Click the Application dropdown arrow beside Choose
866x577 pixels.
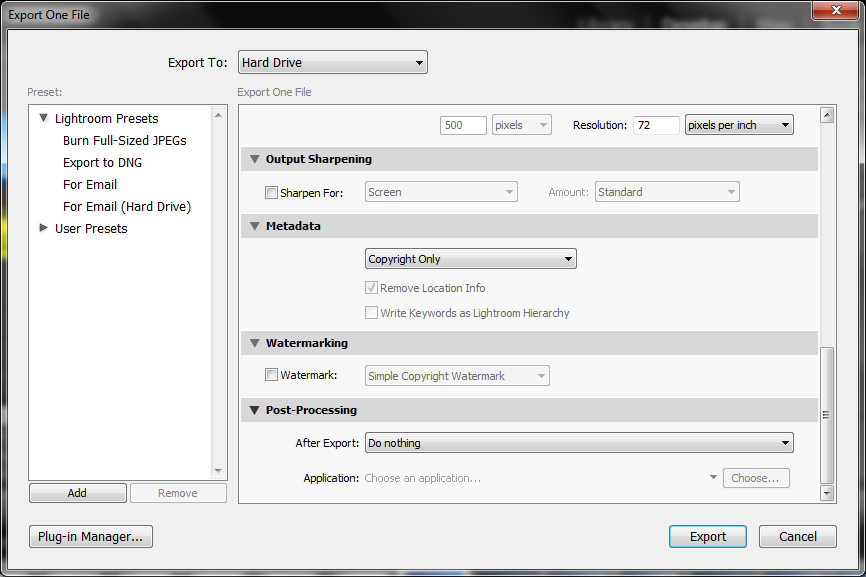pos(713,477)
